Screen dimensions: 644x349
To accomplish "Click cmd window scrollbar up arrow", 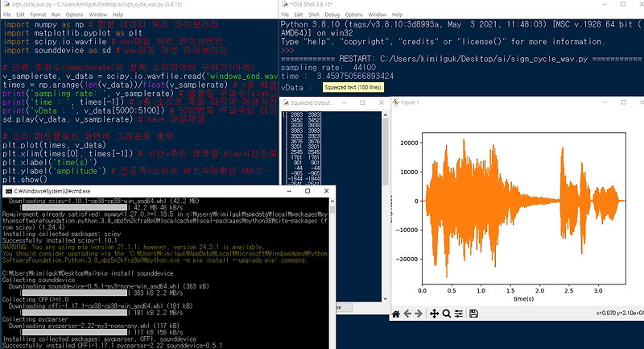I will (332, 201).
